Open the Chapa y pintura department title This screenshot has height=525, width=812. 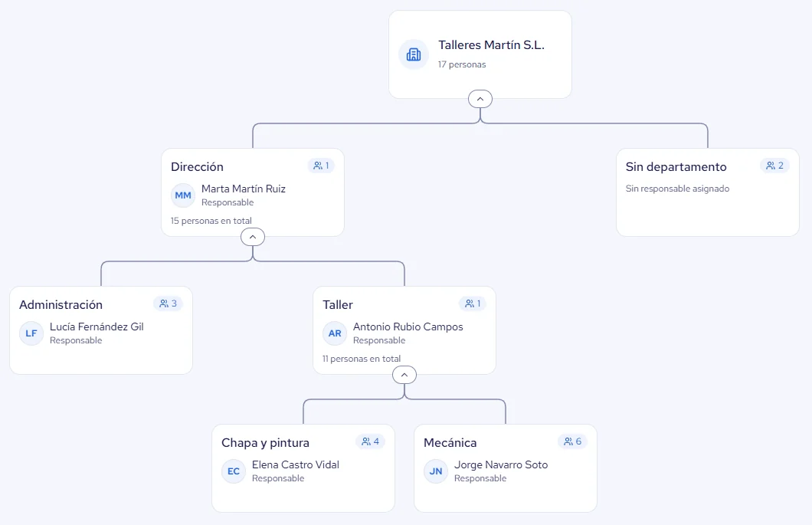(266, 442)
